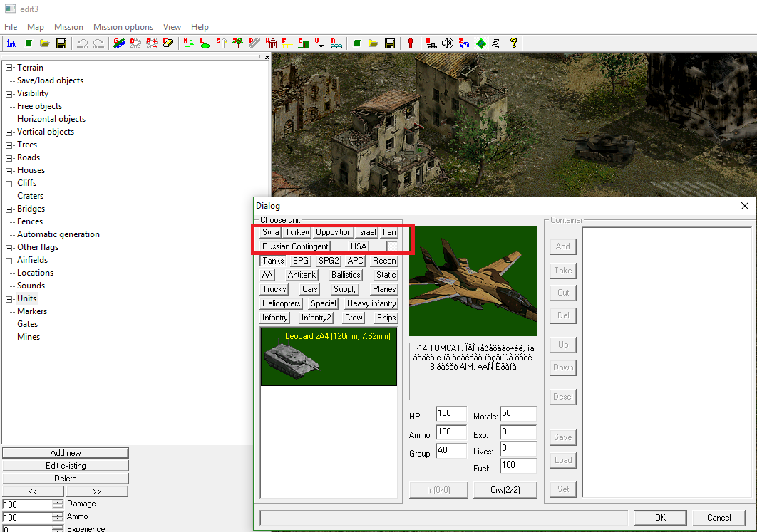
Task: Expand the Houses tree node
Action: tap(9, 170)
